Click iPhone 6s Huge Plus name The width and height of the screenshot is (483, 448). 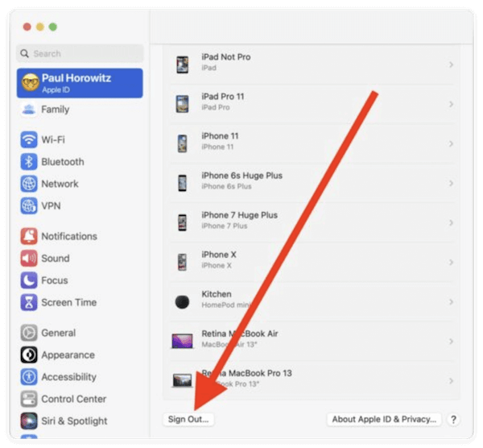[242, 176]
